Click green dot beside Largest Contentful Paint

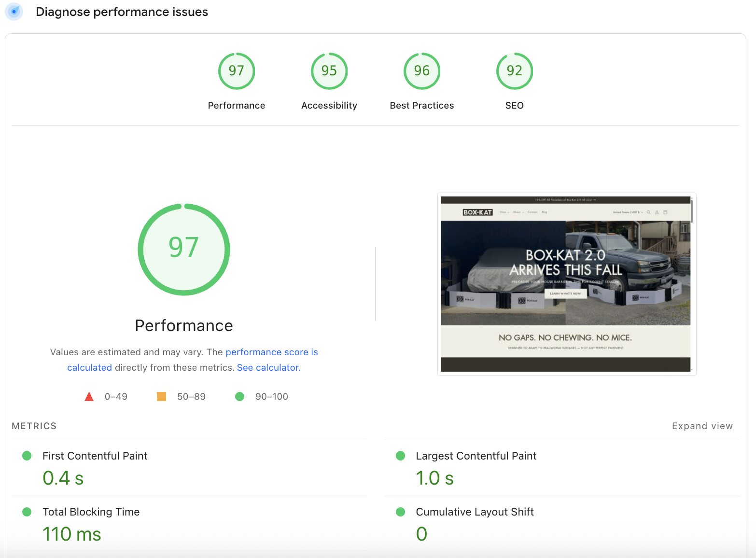(401, 455)
